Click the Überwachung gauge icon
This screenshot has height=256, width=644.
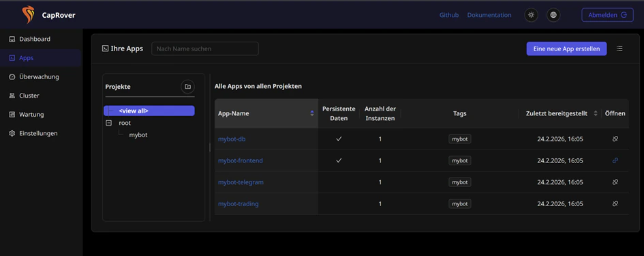(x=12, y=77)
